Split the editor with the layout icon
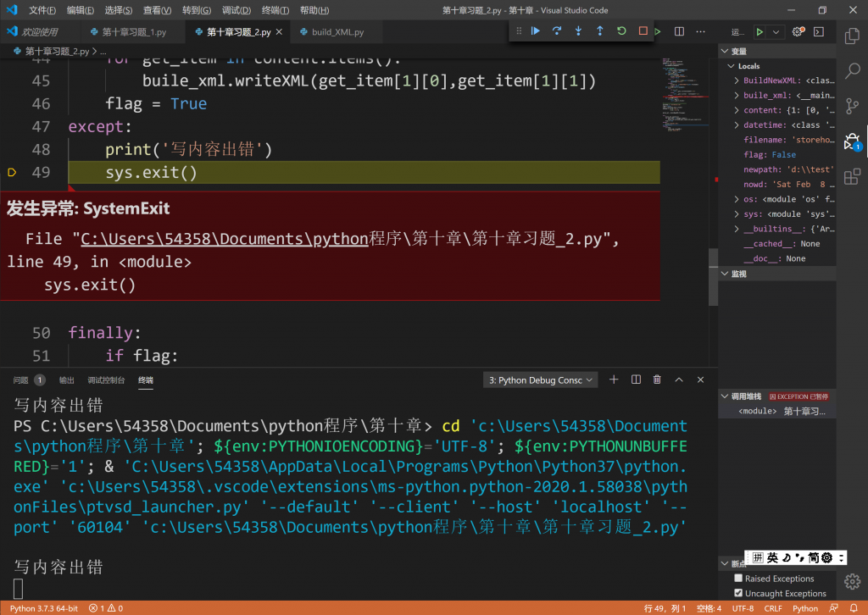Viewport: 868px width, 615px height. [x=679, y=31]
